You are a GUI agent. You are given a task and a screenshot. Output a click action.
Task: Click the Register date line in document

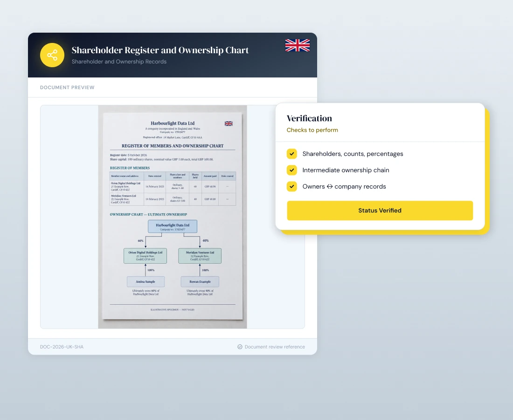128,155
